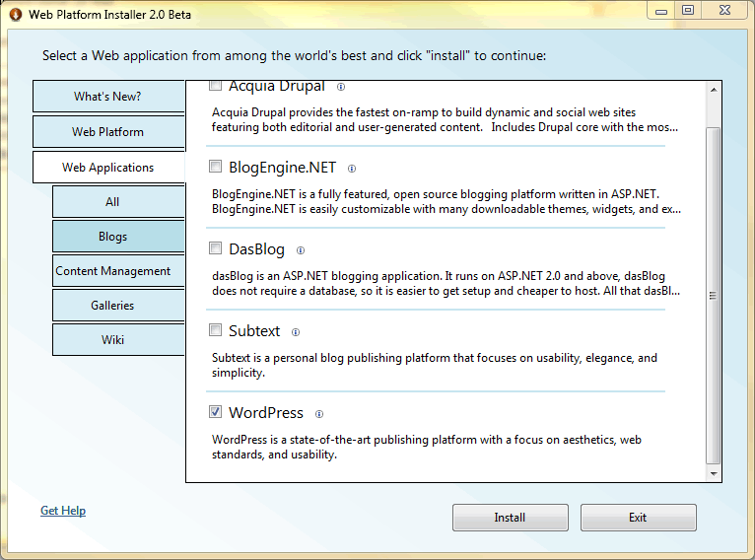Viewport: 755px width, 560px height.
Task: Select the Blogs category
Action: coord(118,237)
